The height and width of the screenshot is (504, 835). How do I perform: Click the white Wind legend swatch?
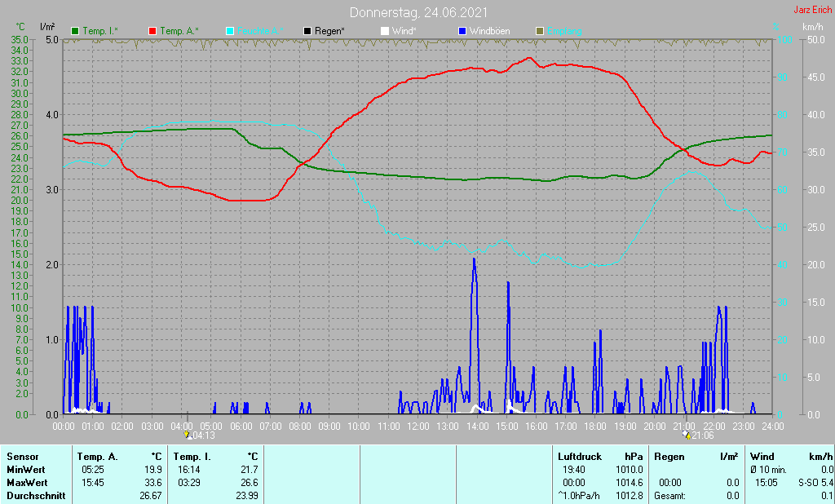click(385, 32)
